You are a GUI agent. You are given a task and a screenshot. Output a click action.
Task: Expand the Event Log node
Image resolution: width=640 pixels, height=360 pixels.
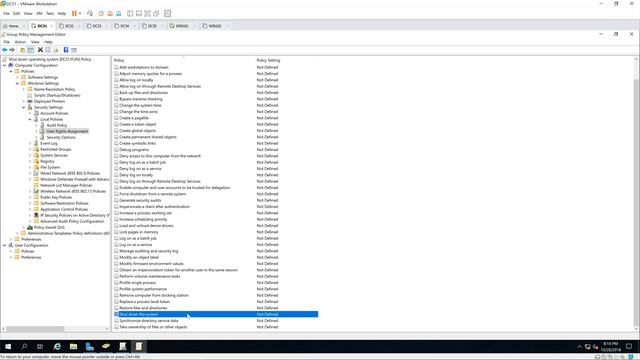pyautogui.click(x=30, y=143)
